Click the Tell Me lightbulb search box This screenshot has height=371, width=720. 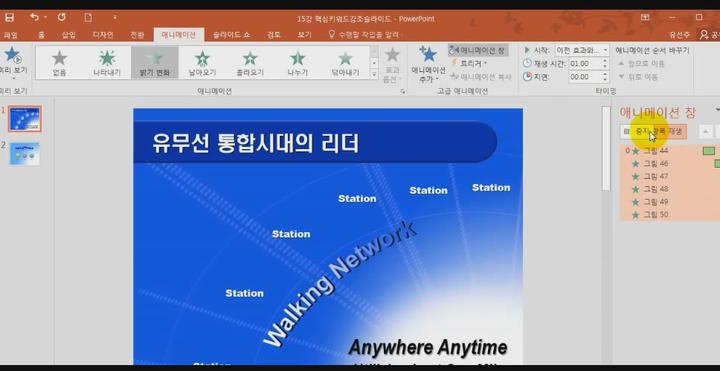click(x=363, y=34)
